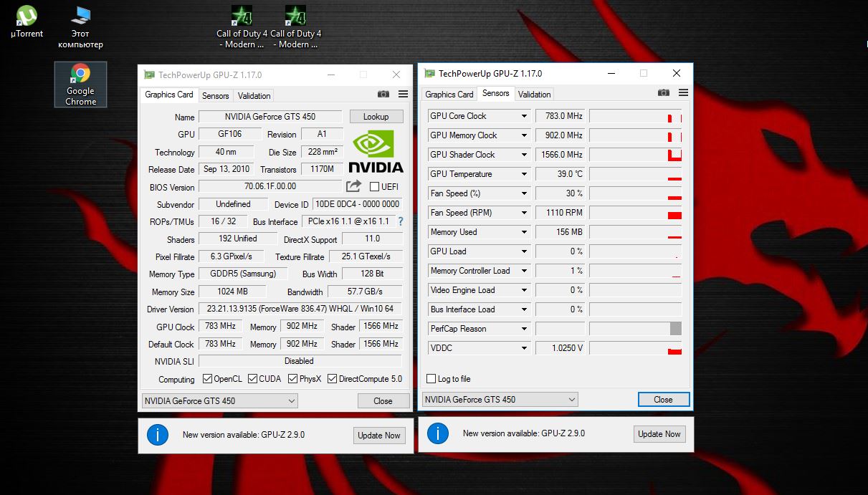Image resolution: width=868 pixels, height=495 pixels.
Task: Click the Fan Speed value 1110 RPM
Action: point(561,213)
